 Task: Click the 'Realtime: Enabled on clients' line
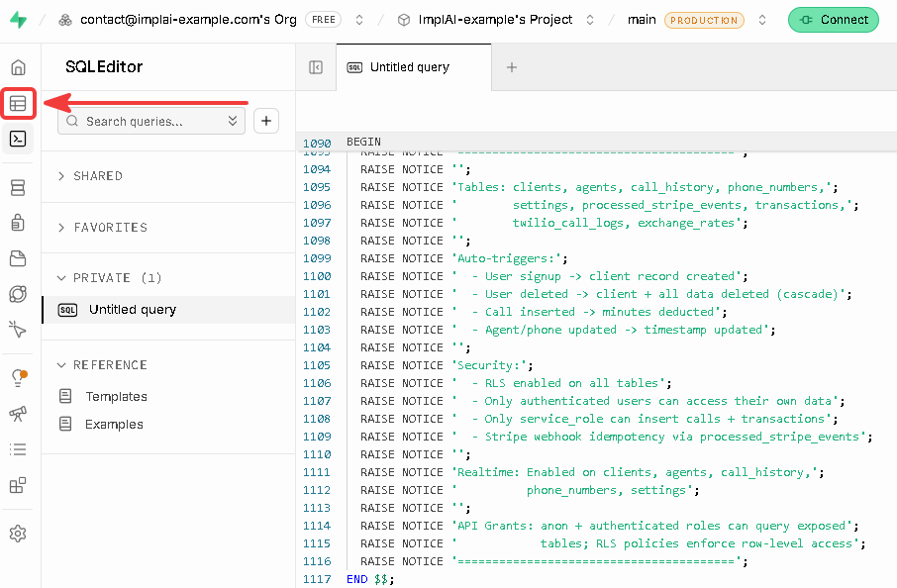(591, 472)
